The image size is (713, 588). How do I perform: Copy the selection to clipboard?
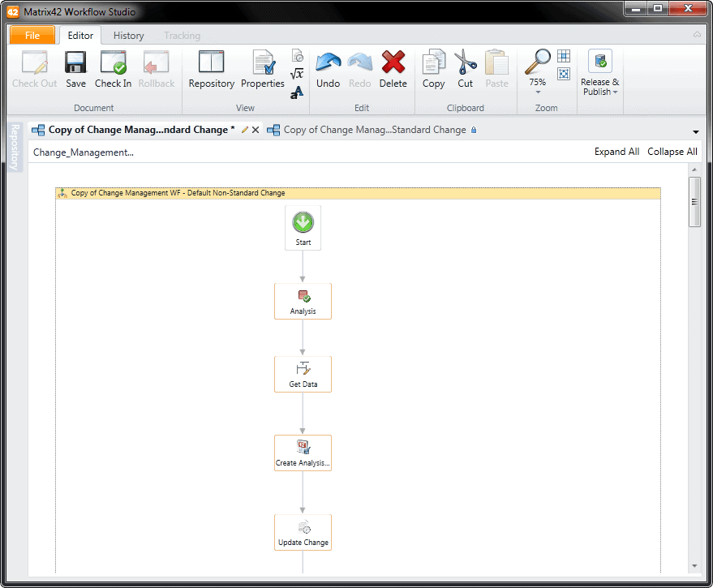434,69
